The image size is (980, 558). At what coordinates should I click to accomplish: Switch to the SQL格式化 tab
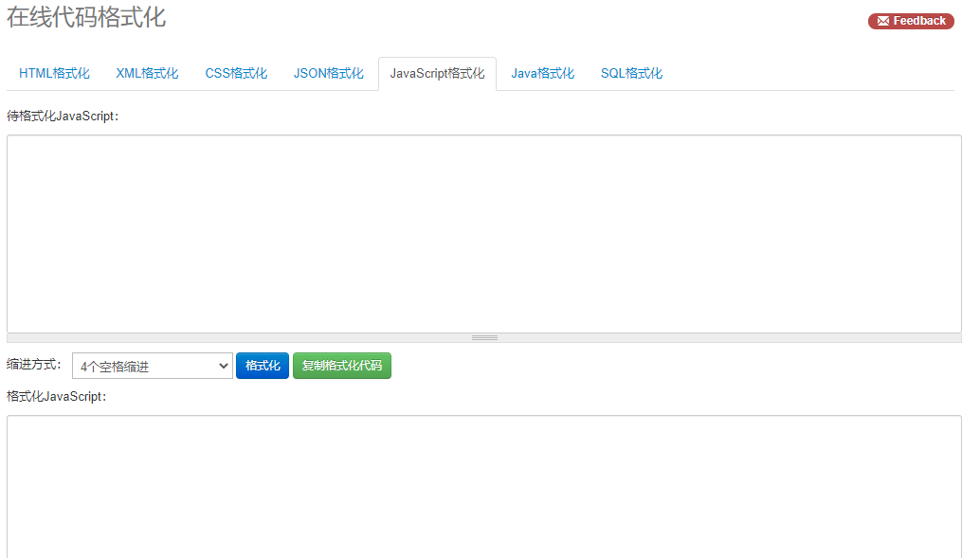[x=631, y=74]
